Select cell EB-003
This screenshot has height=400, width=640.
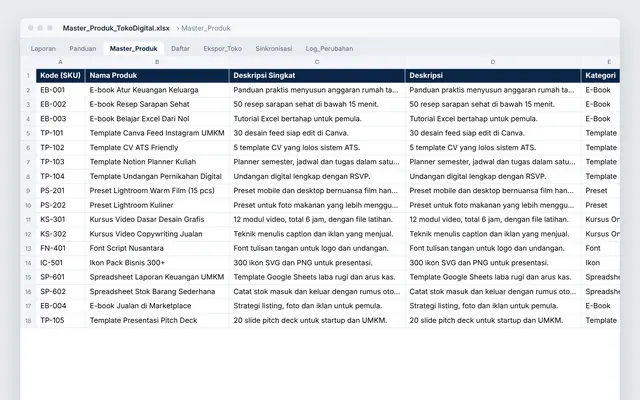(60, 119)
